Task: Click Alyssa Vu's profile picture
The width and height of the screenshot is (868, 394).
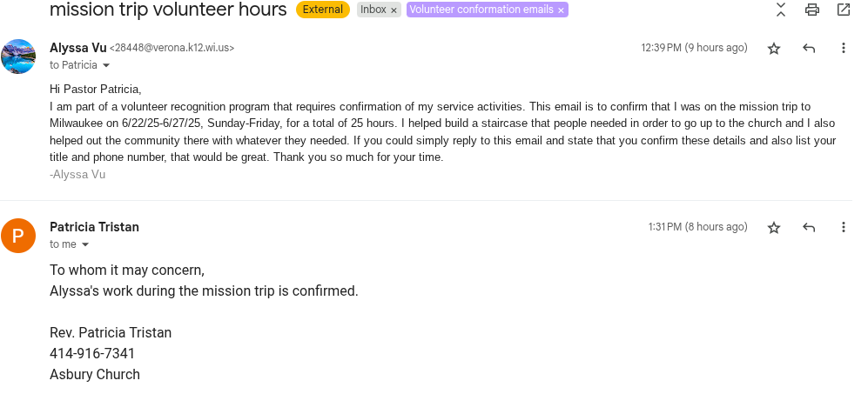Action: [x=18, y=57]
